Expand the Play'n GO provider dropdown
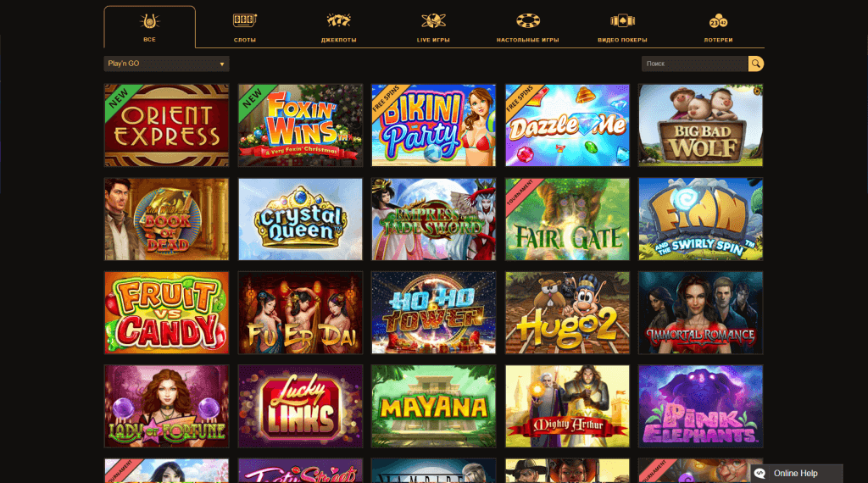Image resolution: width=868 pixels, height=483 pixels. tap(167, 64)
